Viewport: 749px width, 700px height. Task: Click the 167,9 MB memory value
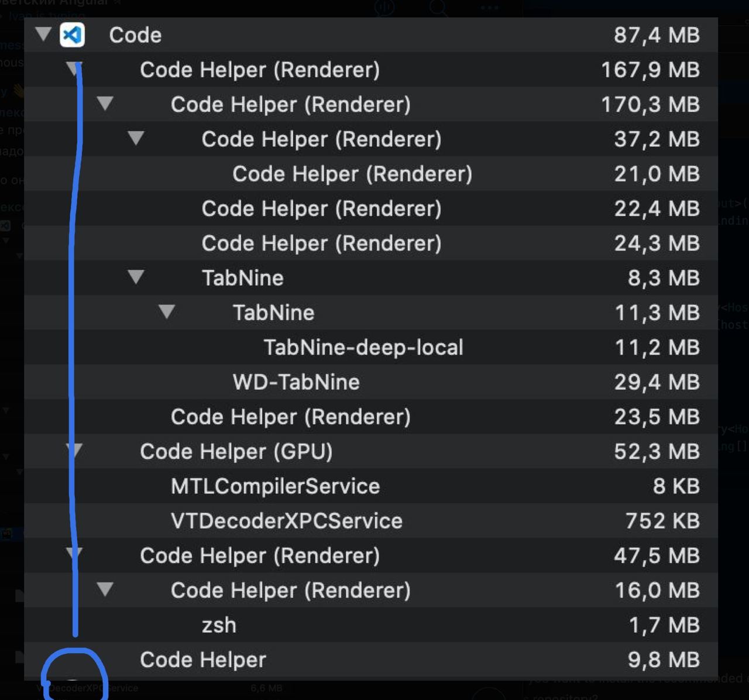650,70
